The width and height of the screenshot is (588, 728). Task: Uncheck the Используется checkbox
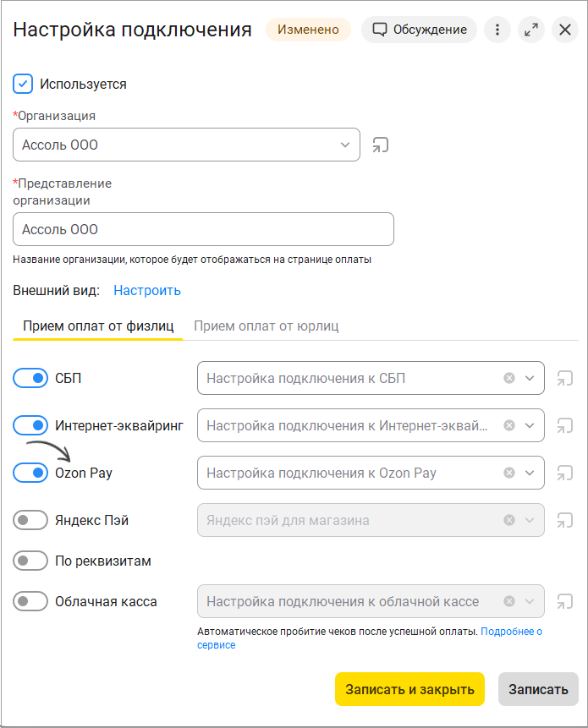coord(23,84)
